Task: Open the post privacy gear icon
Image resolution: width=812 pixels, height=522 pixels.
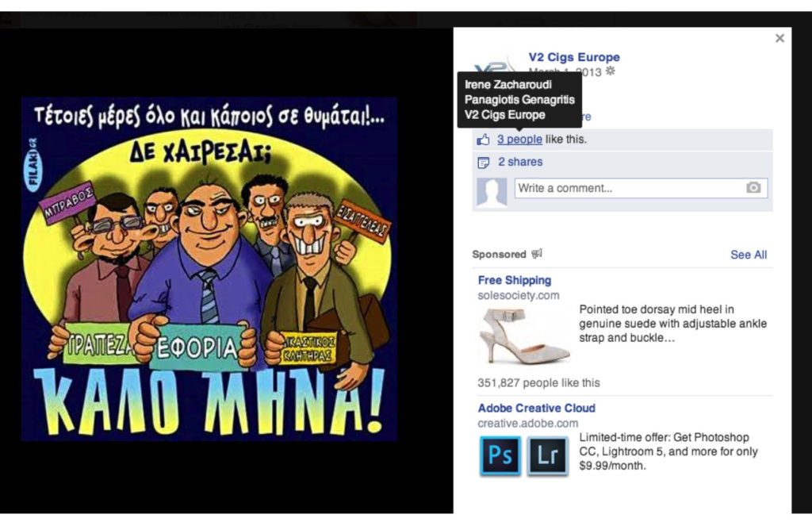Action: point(611,71)
